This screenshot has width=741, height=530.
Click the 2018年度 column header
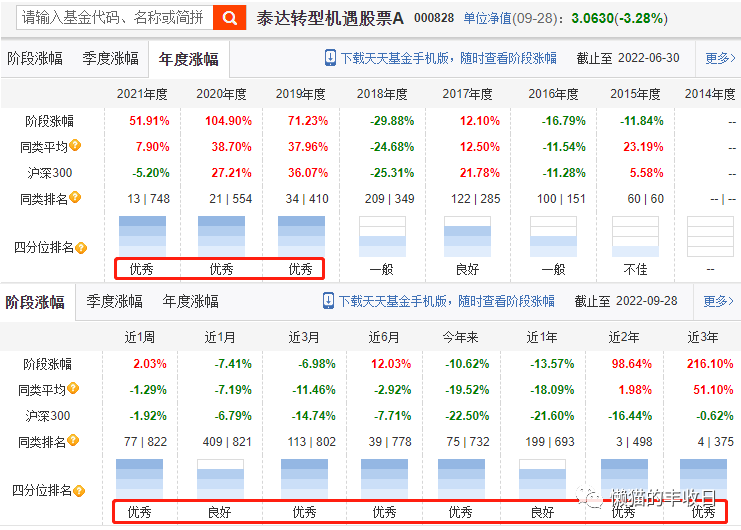pyautogui.click(x=382, y=94)
